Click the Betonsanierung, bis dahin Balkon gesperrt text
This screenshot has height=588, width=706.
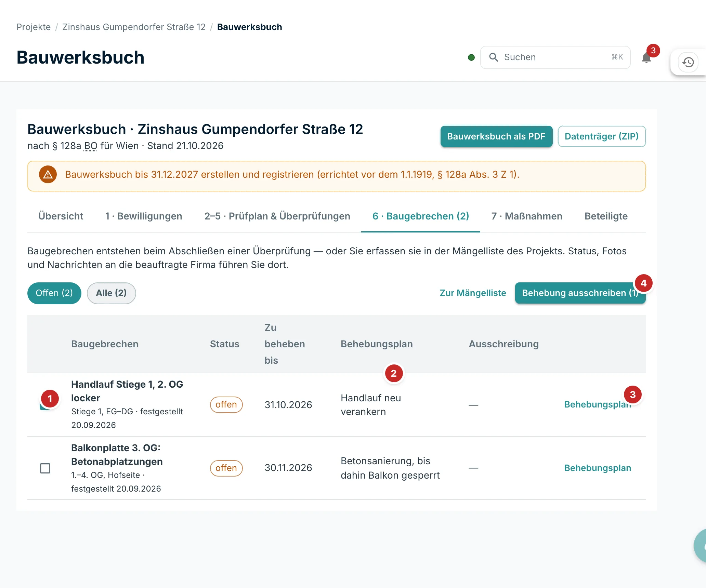tap(390, 468)
